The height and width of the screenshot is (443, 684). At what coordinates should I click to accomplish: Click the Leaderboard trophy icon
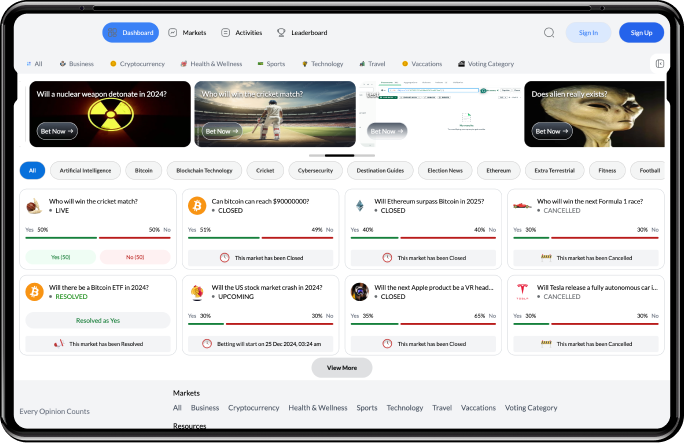282,33
